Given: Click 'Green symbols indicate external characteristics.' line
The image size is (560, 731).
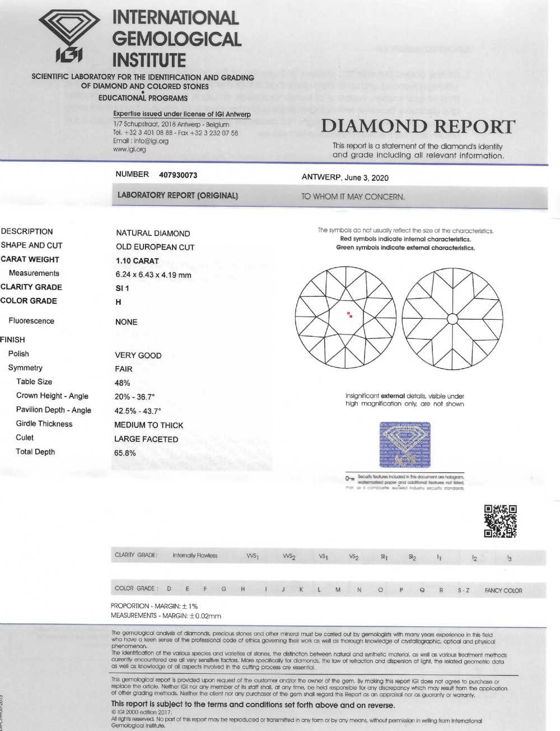Looking at the screenshot, I should (x=405, y=248).
